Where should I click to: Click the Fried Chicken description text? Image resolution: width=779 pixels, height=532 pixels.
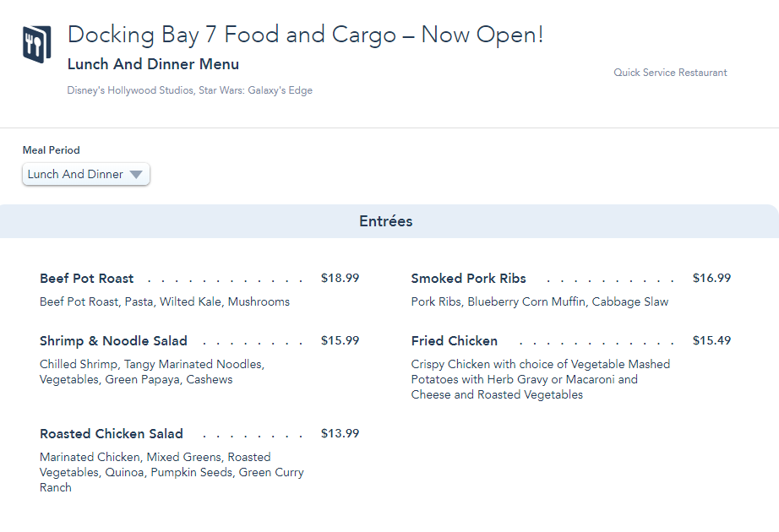pyautogui.click(x=540, y=379)
